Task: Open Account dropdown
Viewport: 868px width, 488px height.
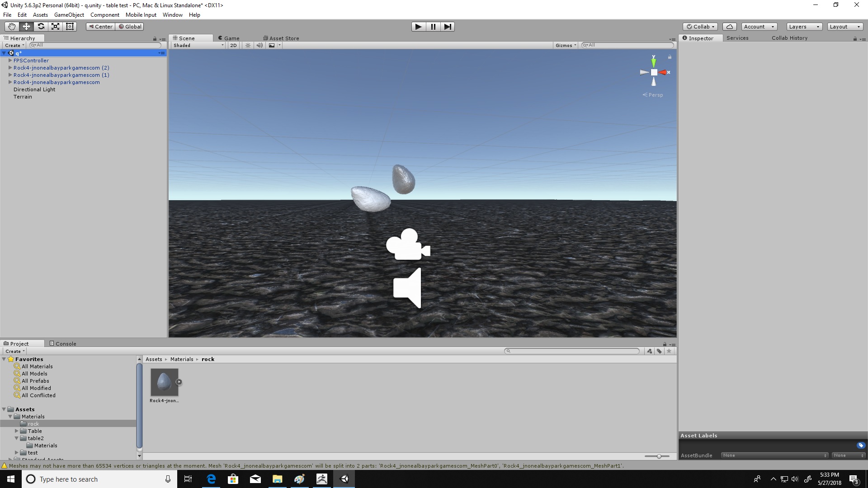Action: 759,27
